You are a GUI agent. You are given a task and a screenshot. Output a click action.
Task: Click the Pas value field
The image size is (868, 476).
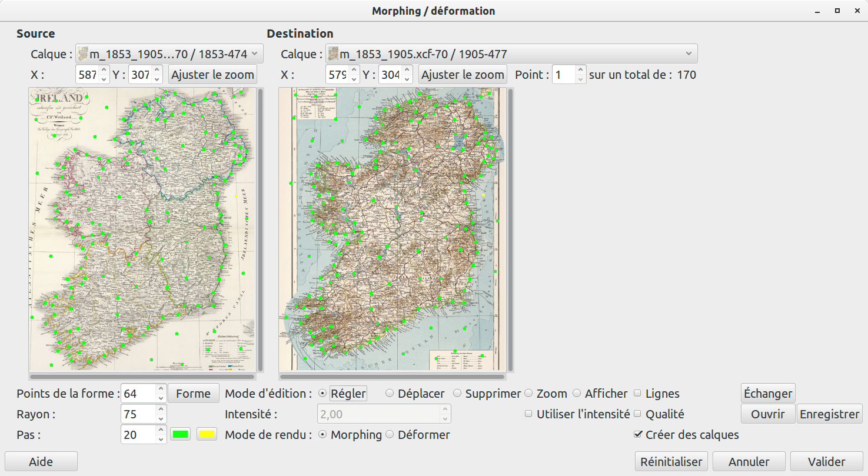click(x=138, y=435)
